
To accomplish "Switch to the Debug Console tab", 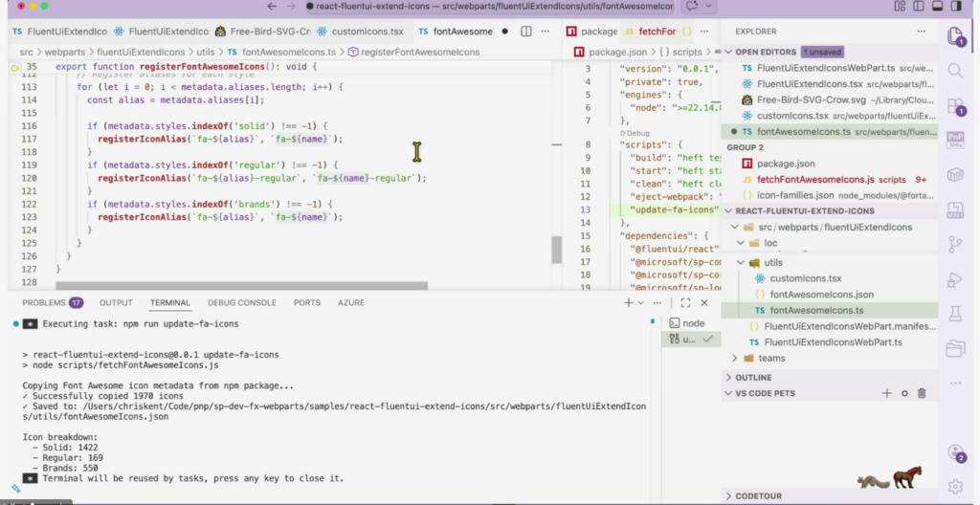I will click(242, 302).
